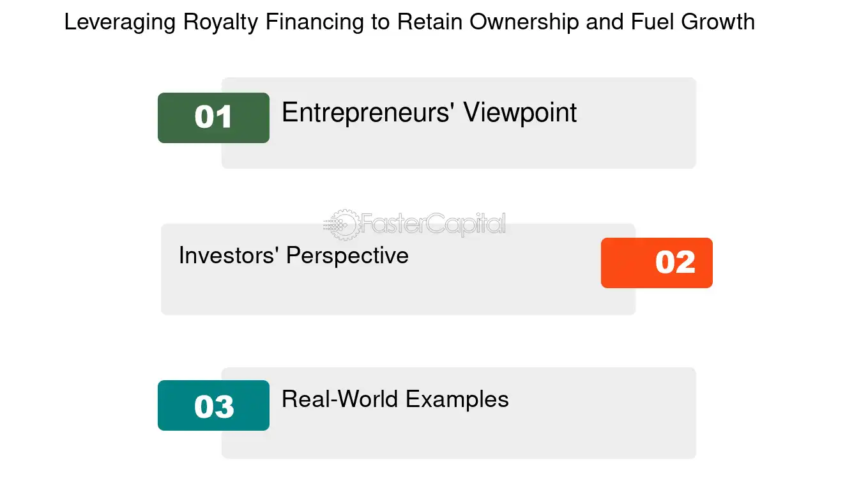This screenshot has width=868, height=485.
Task: Select the word Investors' in the second panel
Action: tap(229, 255)
